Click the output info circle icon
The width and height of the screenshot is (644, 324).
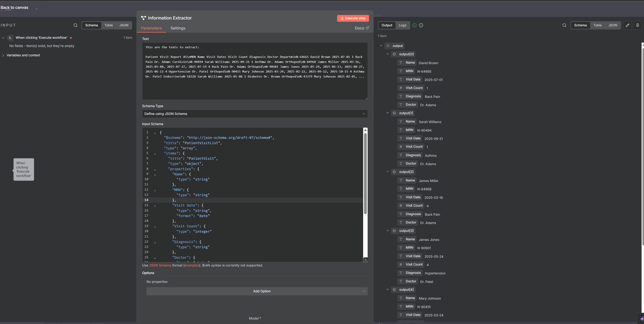pyautogui.click(x=421, y=25)
